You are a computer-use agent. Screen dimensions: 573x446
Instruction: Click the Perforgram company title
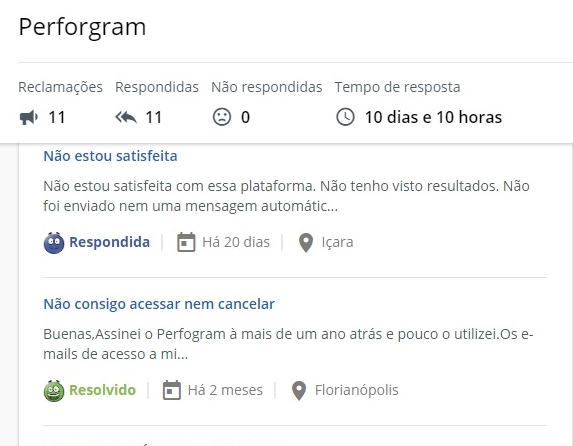(x=82, y=27)
